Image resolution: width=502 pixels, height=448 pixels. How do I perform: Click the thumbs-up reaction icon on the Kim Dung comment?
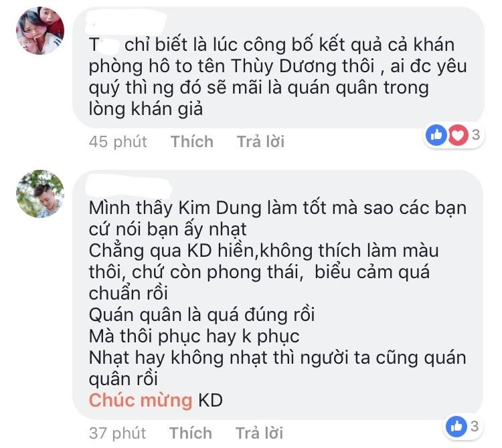(x=456, y=426)
